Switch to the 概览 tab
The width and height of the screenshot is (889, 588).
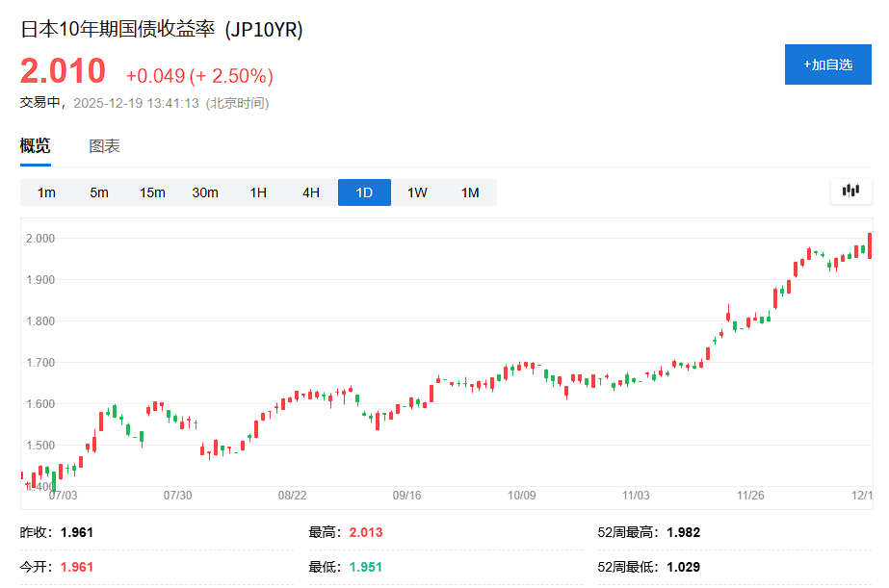pyautogui.click(x=36, y=146)
